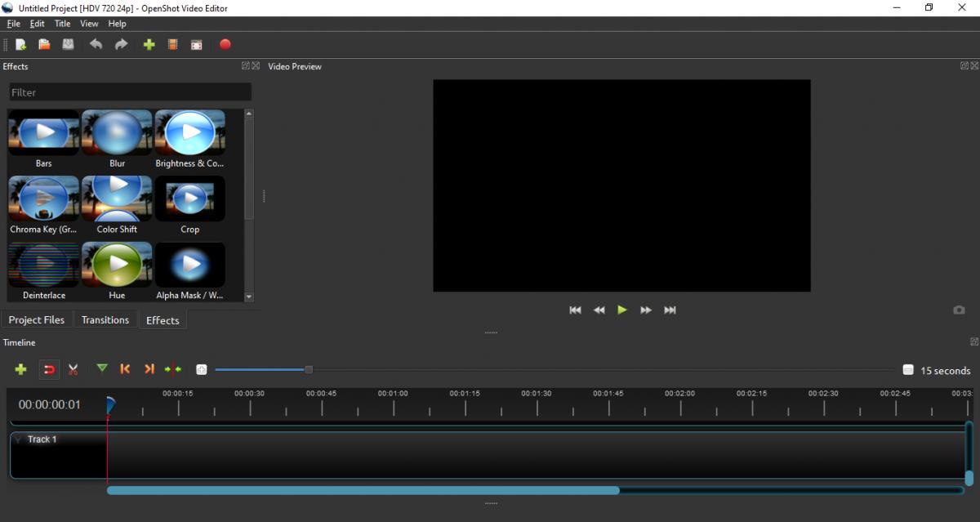This screenshot has width=980, height=522.
Task: Open the Title menu
Action: [63, 24]
